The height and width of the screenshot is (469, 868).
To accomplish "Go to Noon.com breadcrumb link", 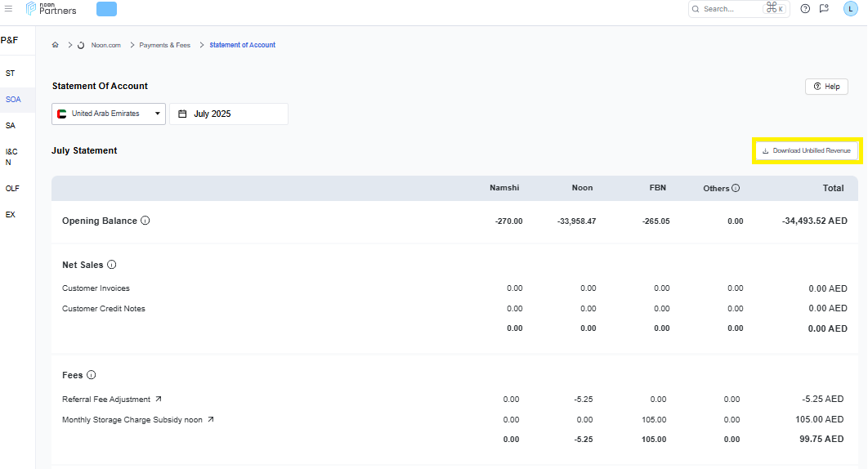I will [105, 46].
